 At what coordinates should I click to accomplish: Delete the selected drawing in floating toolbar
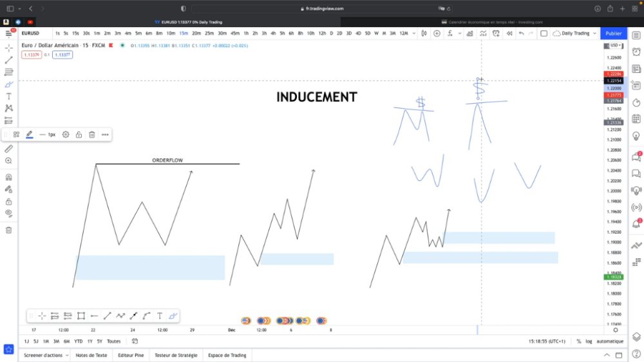[x=92, y=135]
